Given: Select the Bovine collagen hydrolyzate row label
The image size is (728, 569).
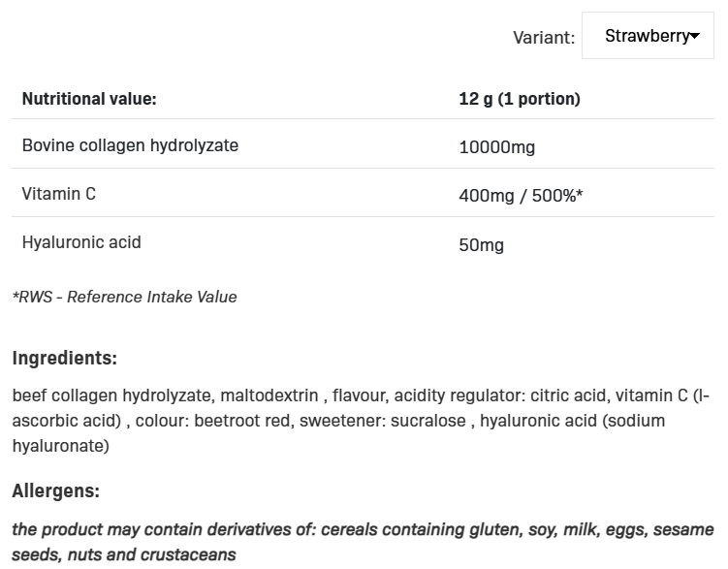Looking at the screenshot, I should click(130, 145).
